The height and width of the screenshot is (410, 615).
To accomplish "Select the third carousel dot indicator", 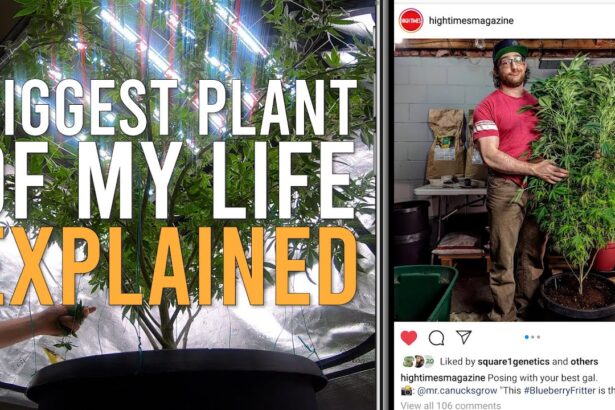I will [539, 337].
